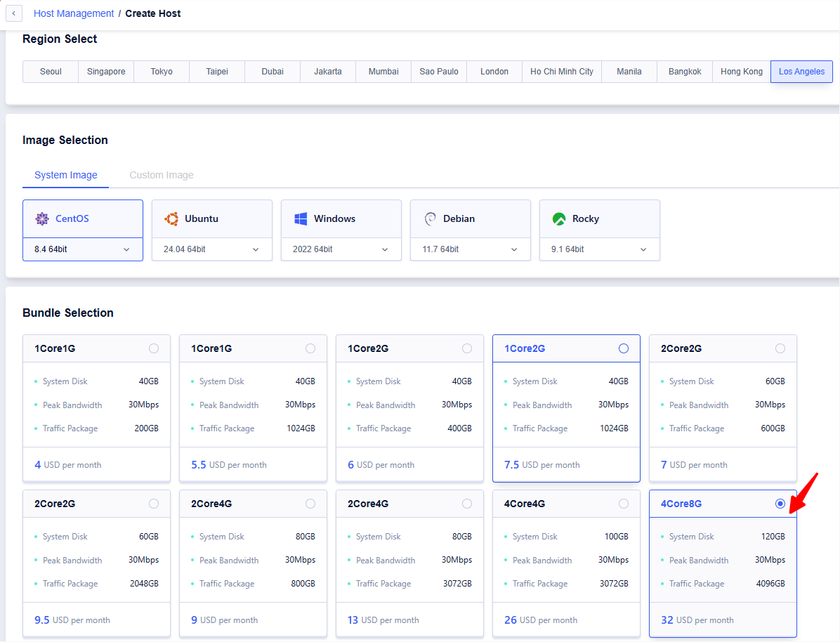The image size is (840, 642).
Task: Click the Ubuntu logo icon
Action: pos(171,218)
